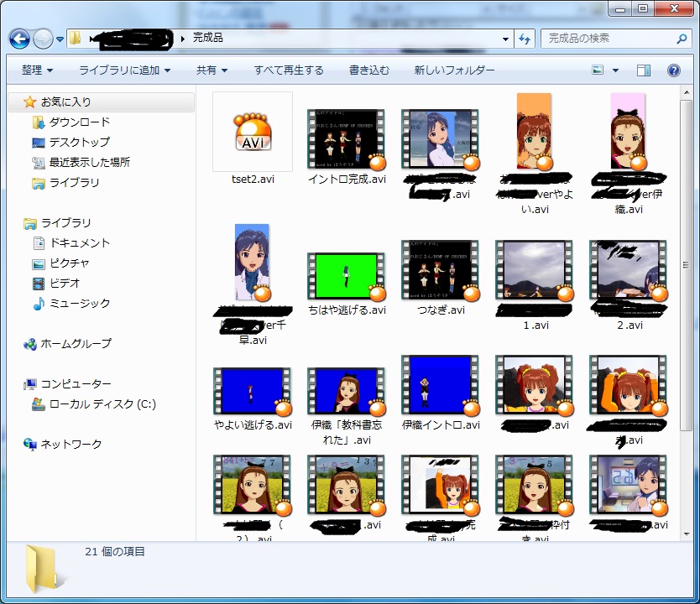Click the address bar folder icon
Viewport: 700px width, 604px height.
click(75, 38)
